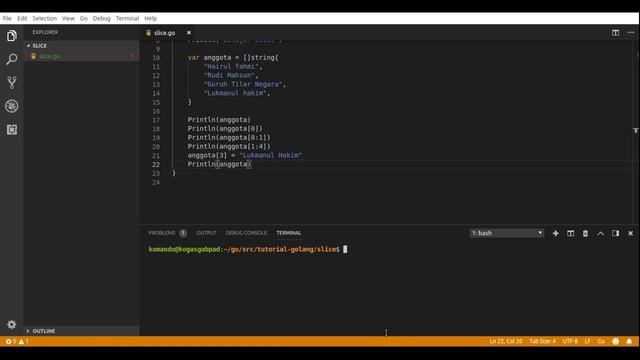Open the Extensions view icon
Image resolution: width=640 pixels, height=360 pixels.
point(11,129)
